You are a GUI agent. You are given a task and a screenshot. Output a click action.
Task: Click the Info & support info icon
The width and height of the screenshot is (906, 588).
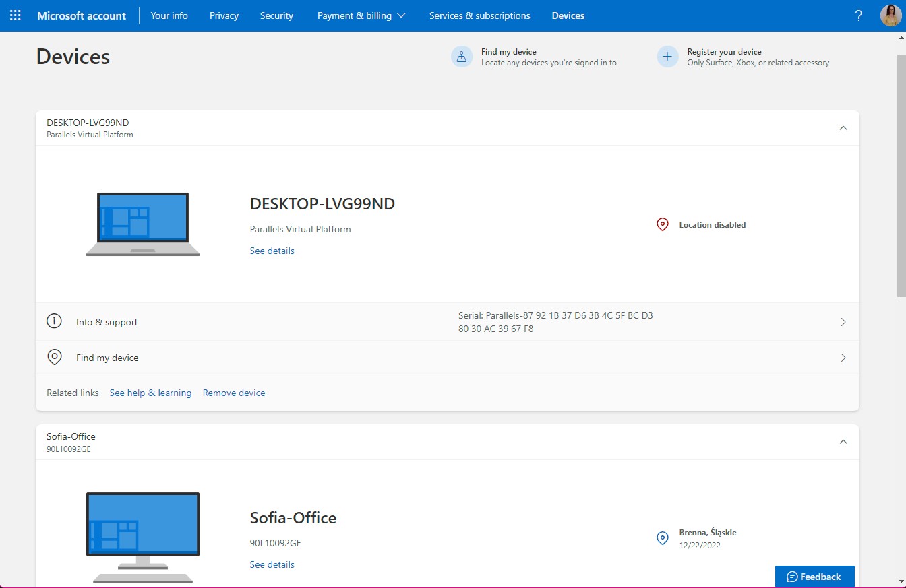(x=54, y=321)
